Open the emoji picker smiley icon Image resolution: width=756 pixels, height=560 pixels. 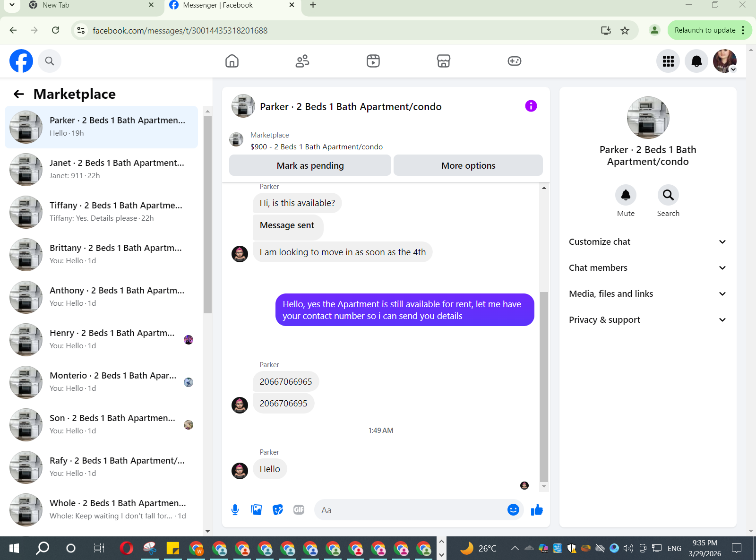tap(513, 510)
